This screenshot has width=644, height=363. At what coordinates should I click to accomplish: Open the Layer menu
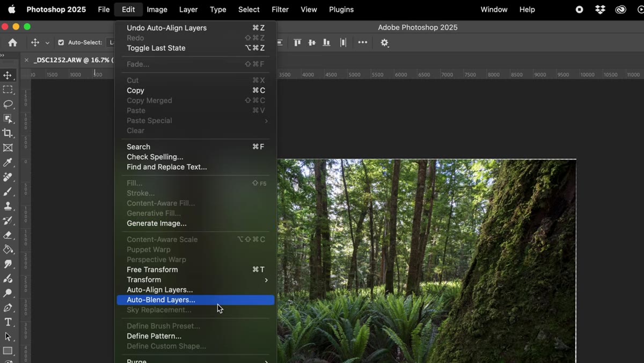tap(188, 9)
